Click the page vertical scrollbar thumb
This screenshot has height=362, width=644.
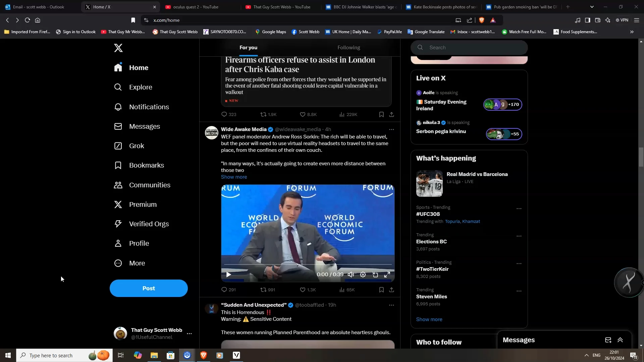[641, 157]
